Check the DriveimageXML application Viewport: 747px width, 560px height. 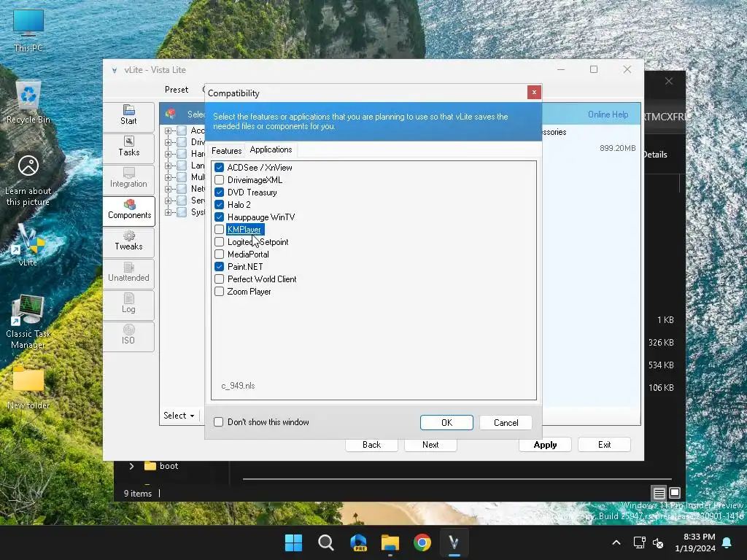(x=219, y=180)
